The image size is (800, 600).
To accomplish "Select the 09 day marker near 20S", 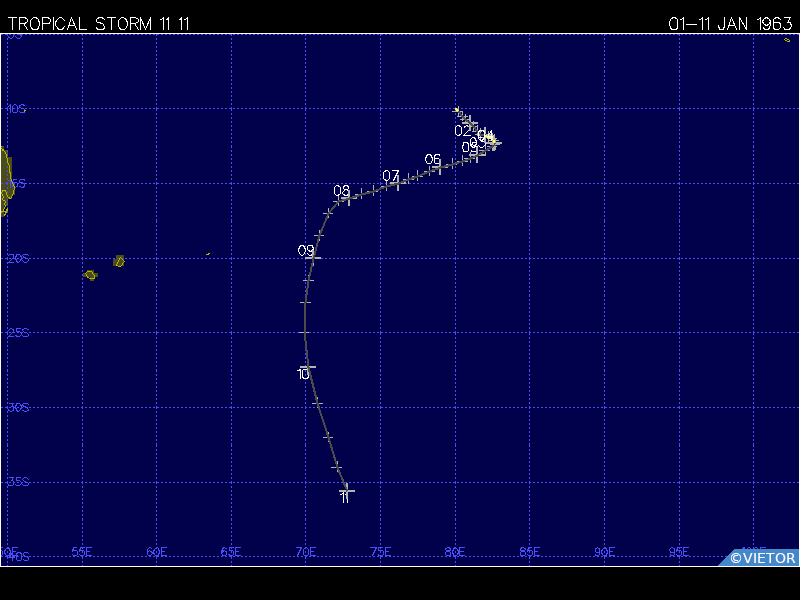I will tap(306, 251).
